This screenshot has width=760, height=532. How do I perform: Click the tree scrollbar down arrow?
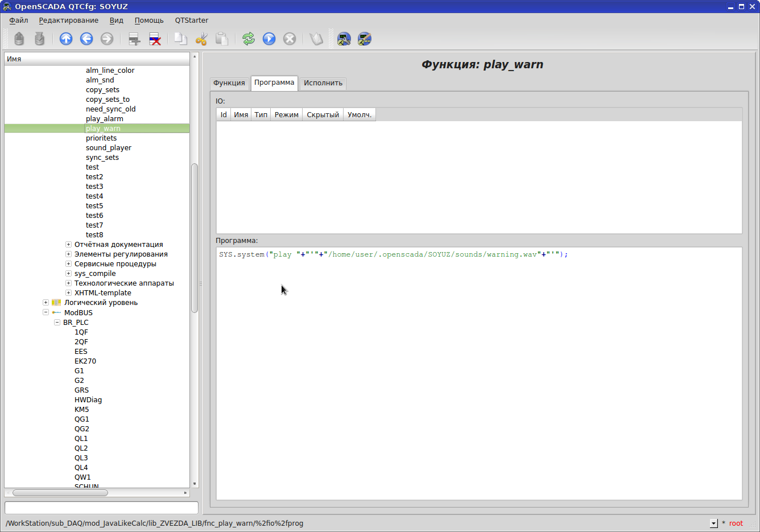[195, 484]
